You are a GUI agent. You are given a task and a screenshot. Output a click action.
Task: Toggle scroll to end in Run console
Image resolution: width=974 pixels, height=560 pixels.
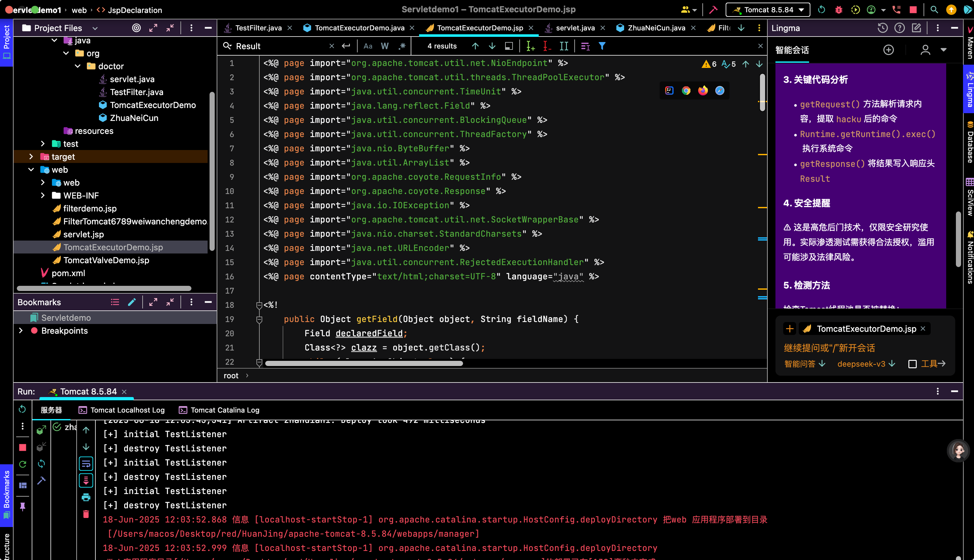[x=86, y=480]
